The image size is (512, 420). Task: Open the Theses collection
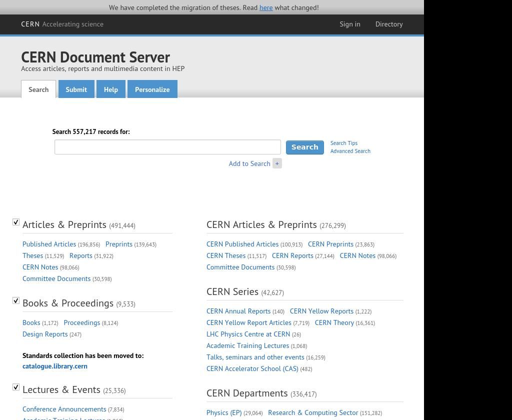(x=32, y=255)
